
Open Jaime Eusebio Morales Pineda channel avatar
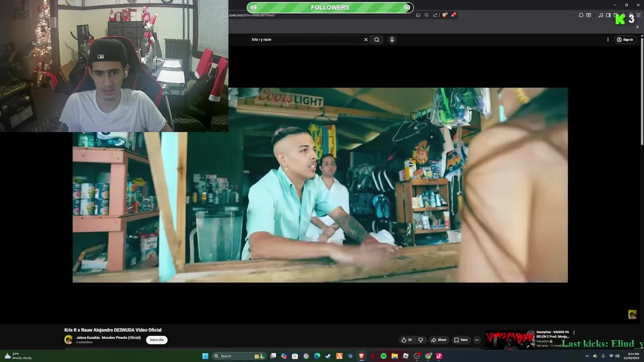coord(68,340)
